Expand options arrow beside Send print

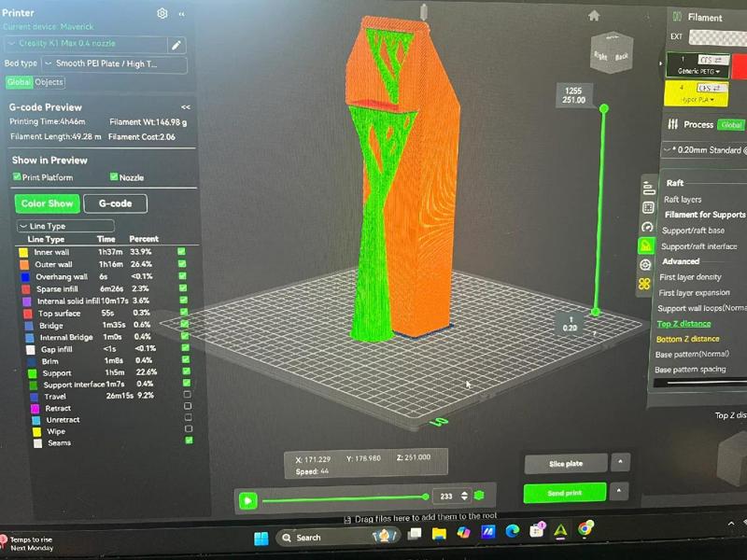[619, 491]
